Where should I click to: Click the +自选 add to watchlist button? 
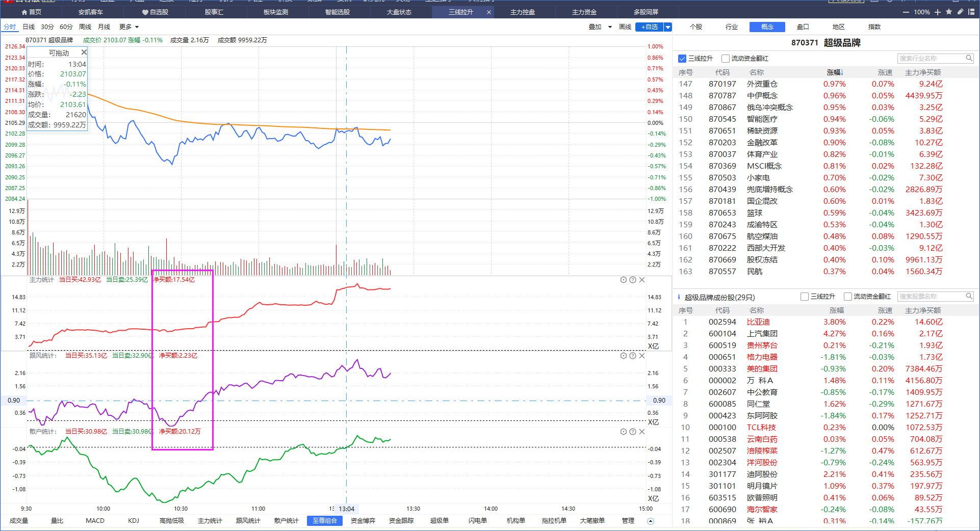coord(649,27)
